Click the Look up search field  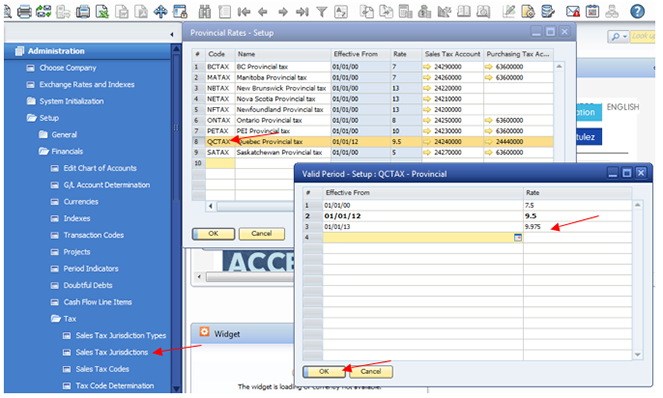pos(643,37)
